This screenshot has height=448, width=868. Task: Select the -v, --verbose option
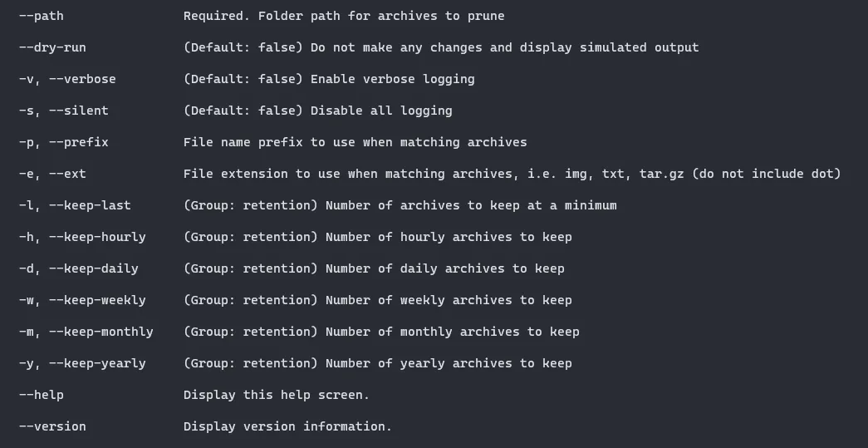coord(67,79)
